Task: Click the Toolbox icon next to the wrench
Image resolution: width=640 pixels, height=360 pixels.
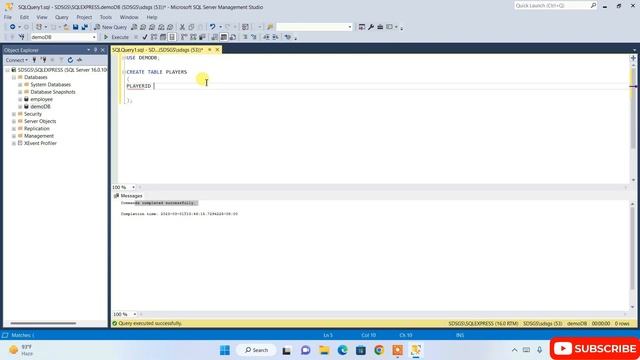Action: pyautogui.click(x=380, y=27)
